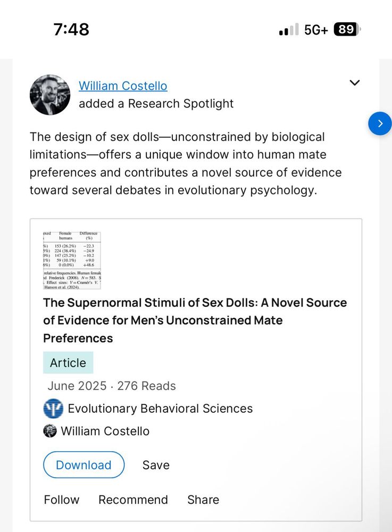Tap the 7:48 clock in status bar
Image resolution: width=392 pixels, height=532 pixels.
click(x=71, y=29)
